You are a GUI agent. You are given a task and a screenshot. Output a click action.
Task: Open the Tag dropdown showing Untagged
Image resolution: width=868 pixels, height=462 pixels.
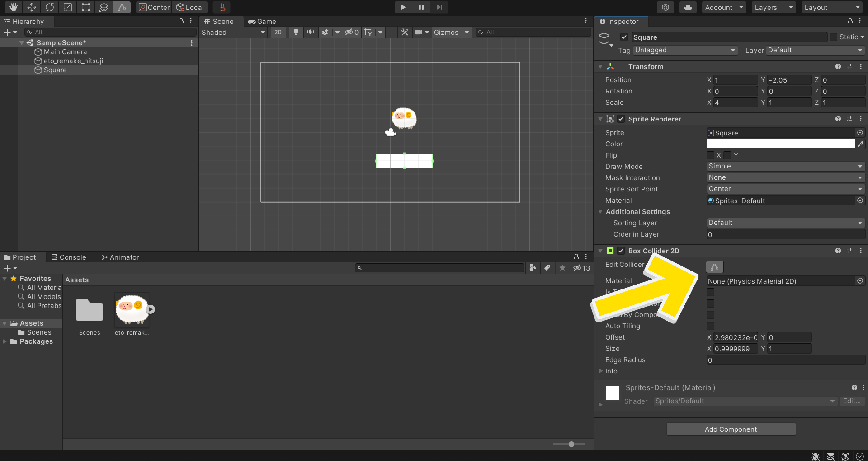click(x=685, y=50)
